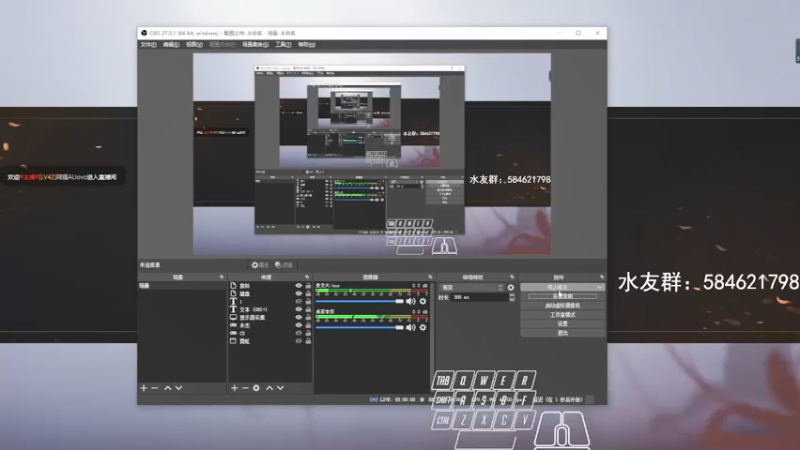Open source properties gear in Sources toolbar
This screenshot has height=450, width=800.
[x=256, y=388]
